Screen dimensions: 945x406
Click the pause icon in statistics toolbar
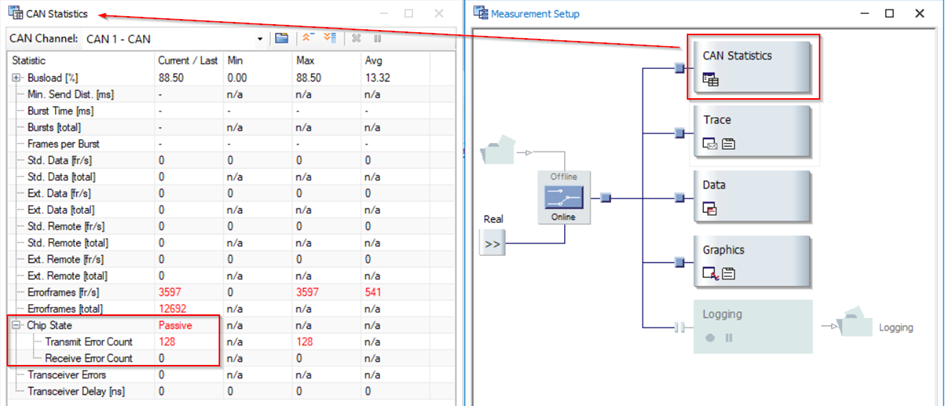(x=378, y=39)
